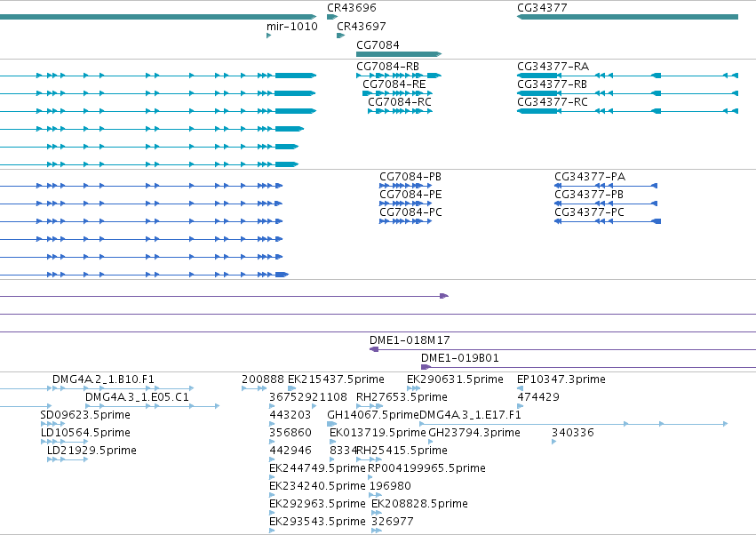Select the DME1-019B01 clone label
The image size is (756, 535).
(x=460, y=358)
